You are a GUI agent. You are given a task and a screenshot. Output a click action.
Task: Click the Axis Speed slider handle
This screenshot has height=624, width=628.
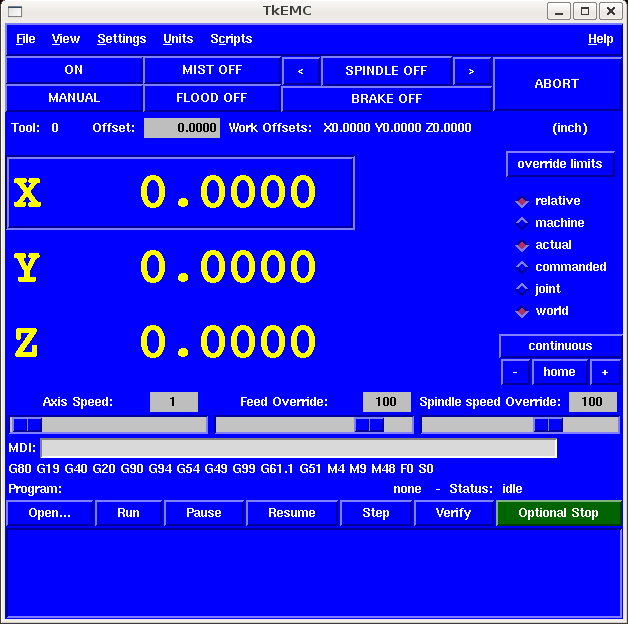tap(27, 425)
